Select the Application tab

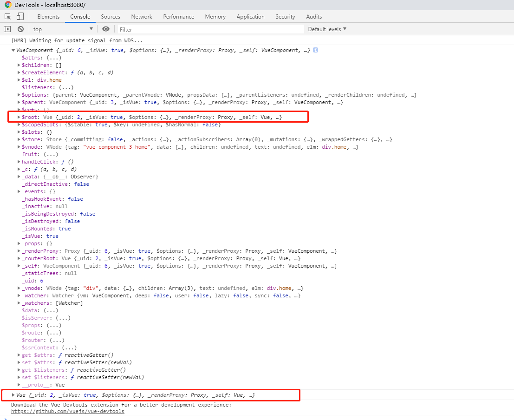tap(250, 17)
